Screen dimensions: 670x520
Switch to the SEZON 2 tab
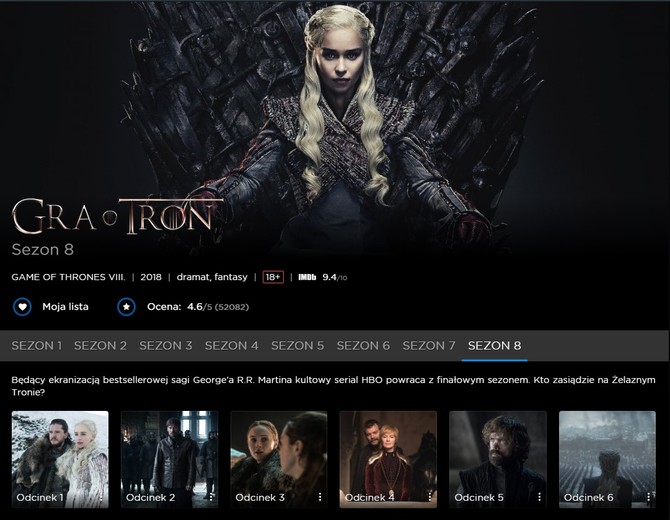100,346
